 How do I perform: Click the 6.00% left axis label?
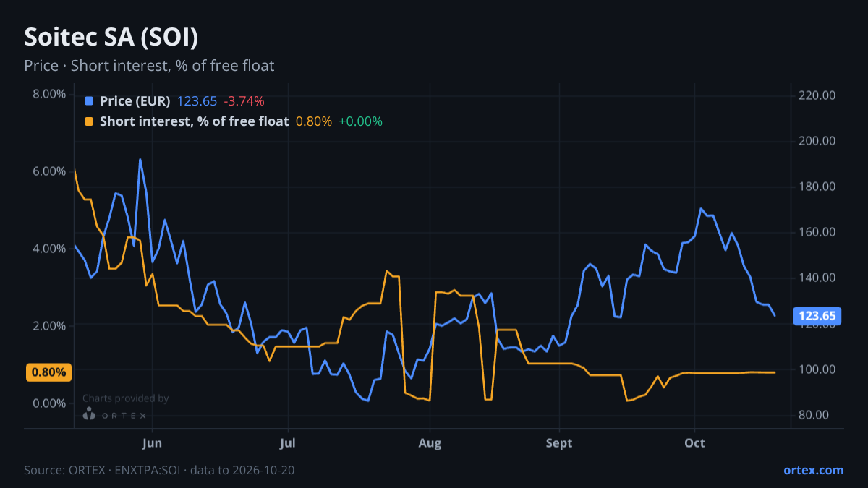coord(49,171)
